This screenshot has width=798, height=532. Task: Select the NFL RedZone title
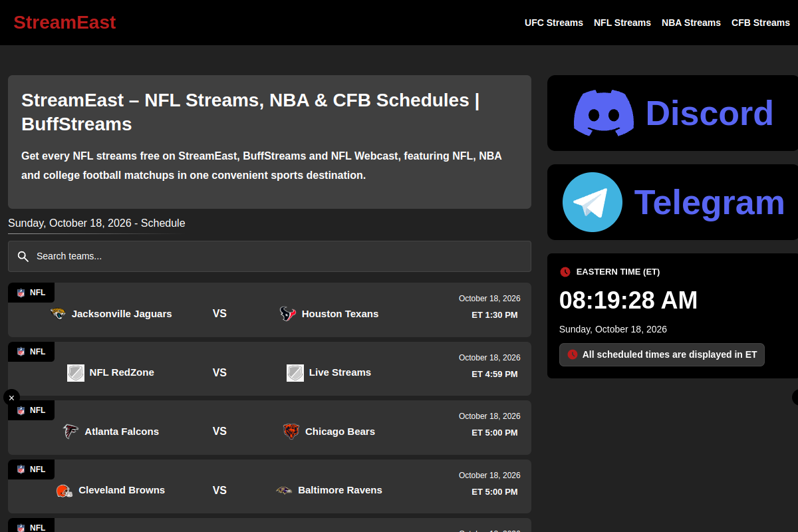[122, 372]
